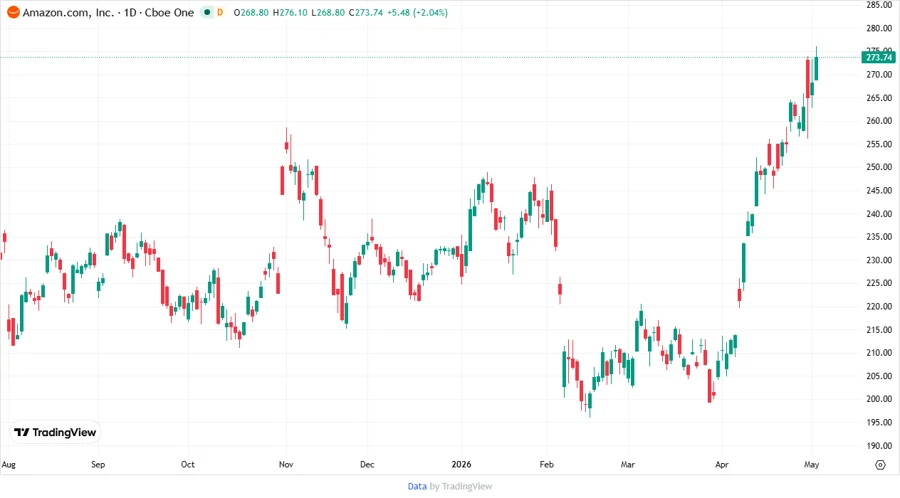900x498 pixels.
Task: Click the 260.00 price axis label
Action: (x=879, y=121)
